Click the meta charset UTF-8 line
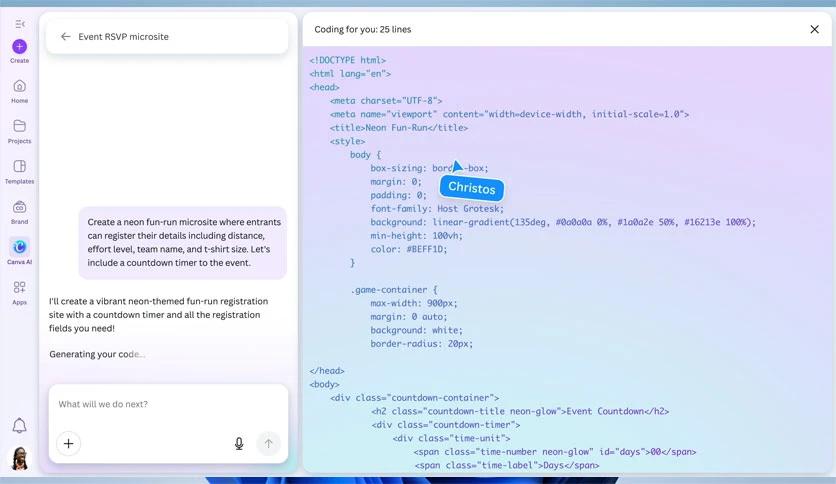 [x=386, y=101]
